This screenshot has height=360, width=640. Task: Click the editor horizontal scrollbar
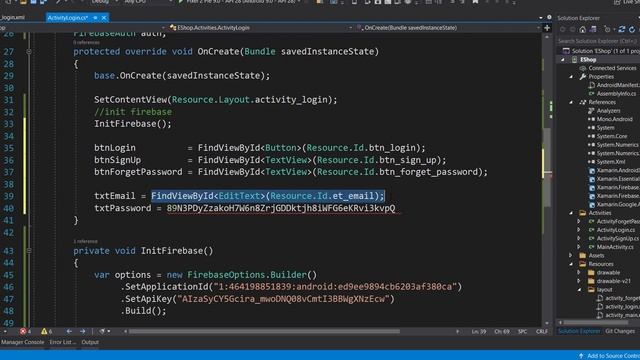[264, 331]
